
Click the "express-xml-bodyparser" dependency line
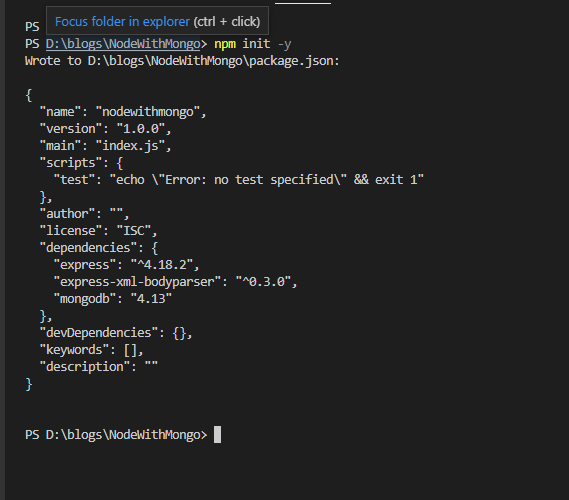point(175,282)
